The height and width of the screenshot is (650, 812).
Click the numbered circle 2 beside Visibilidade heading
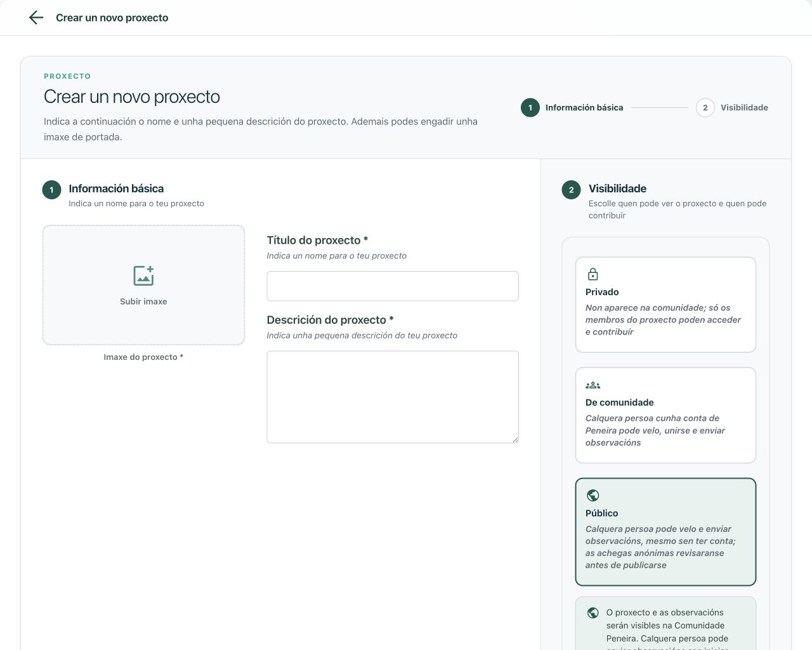[571, 190]
